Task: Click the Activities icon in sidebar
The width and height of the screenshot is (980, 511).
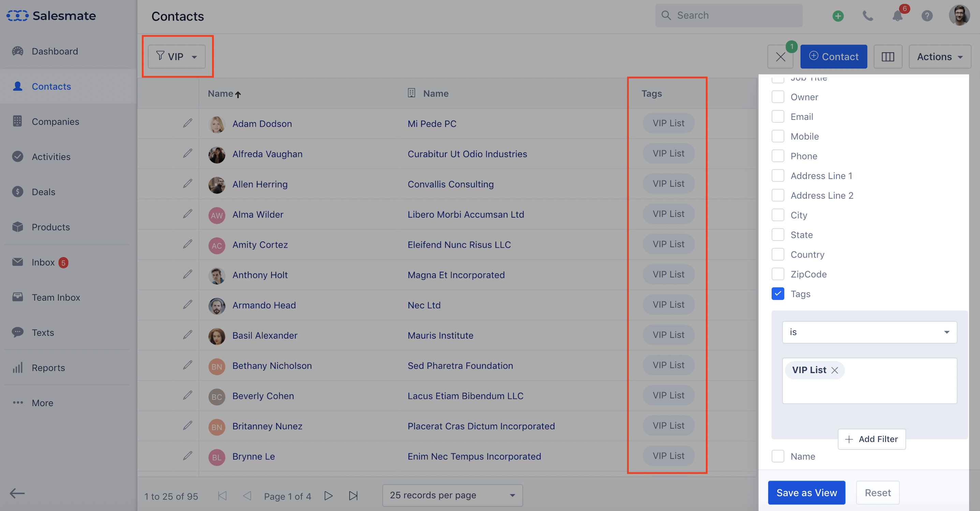Action: [x=18, y=156]
